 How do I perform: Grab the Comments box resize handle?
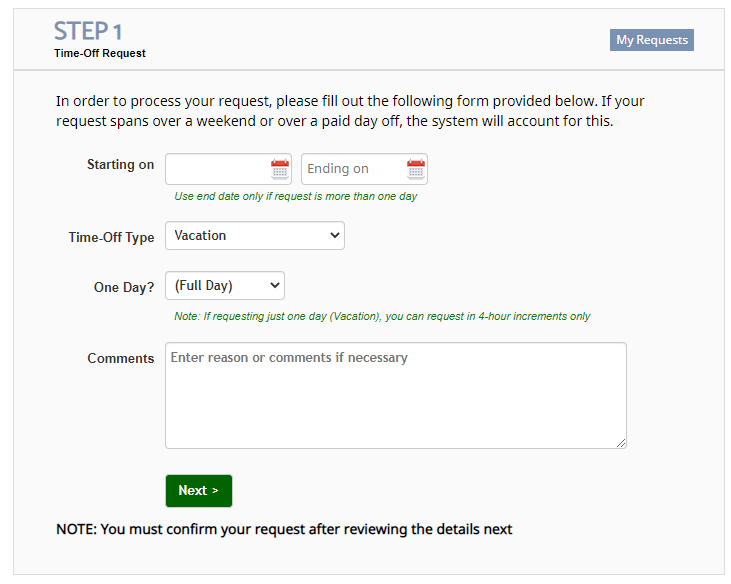pos(621,443)
